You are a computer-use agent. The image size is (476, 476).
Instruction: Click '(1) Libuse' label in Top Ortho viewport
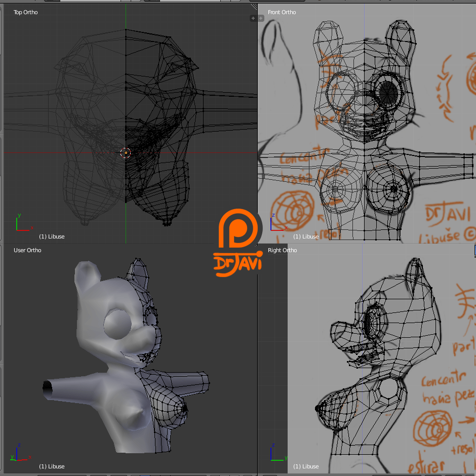coord(52,236)
